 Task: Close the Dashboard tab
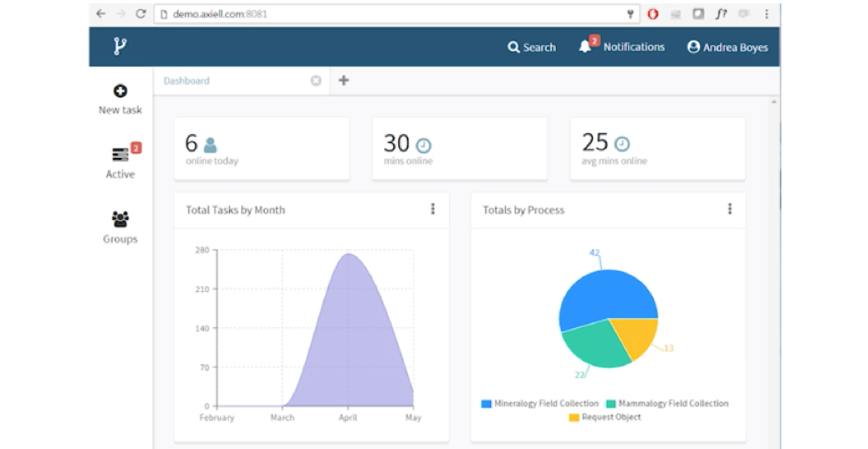(316, 80)
